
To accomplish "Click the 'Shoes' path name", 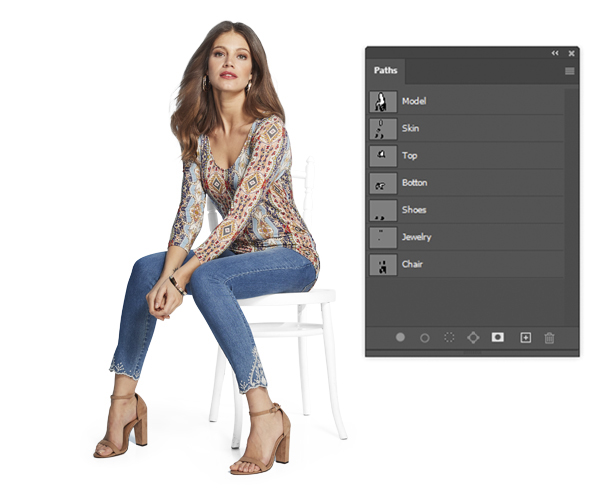I will pos(414,210).
